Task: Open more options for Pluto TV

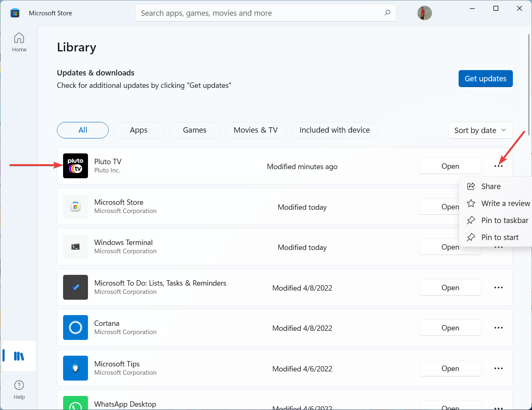Action: coord(498,166)
